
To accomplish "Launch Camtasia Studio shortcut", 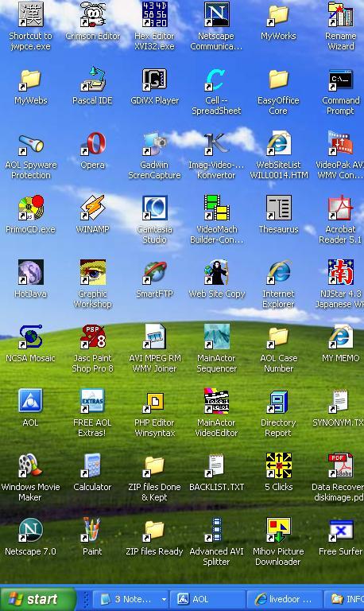I will [154, 208].
